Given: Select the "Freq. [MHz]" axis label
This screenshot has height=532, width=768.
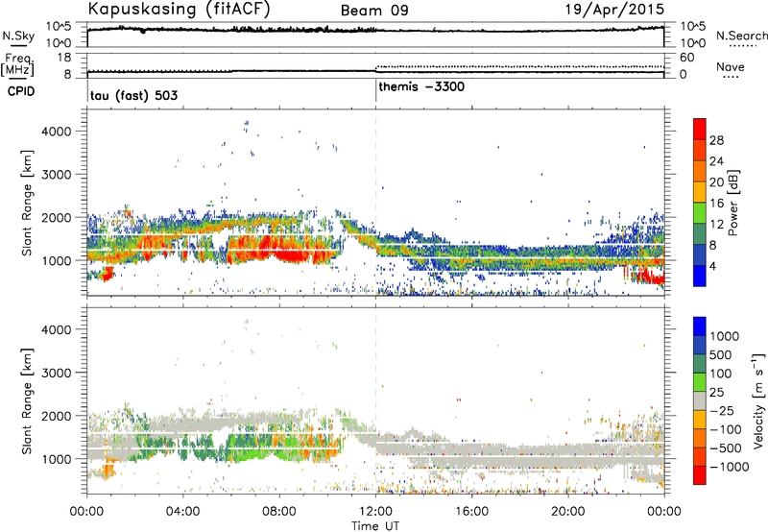Looking at the screenshot, I should (x=17, y=64).
